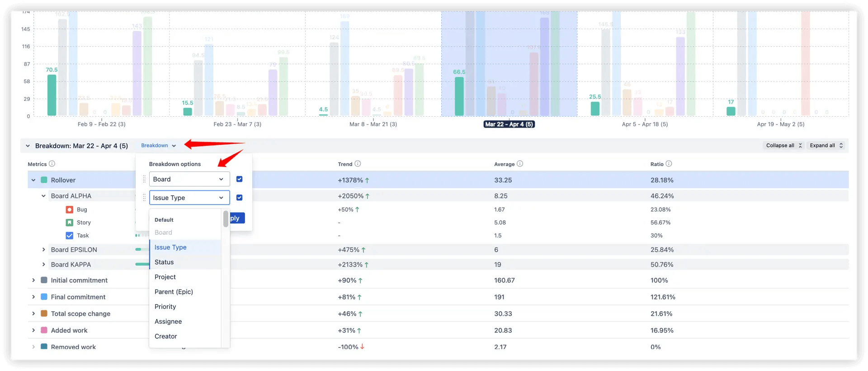Expand the Board KAPPA row
Image resolution: width=868 pixels, height=371 pixels.
pyautogui.click(x=44, y=265)
